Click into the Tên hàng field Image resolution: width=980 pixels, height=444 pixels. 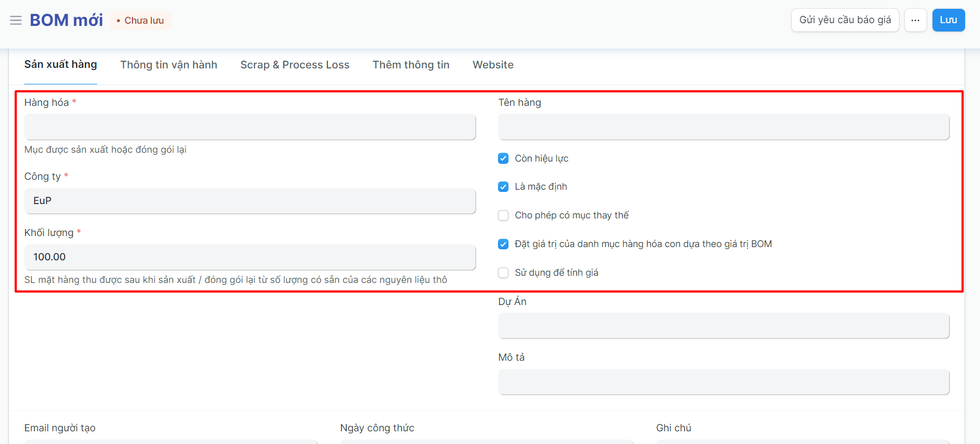pyautogui.click(x=723, y=127)
